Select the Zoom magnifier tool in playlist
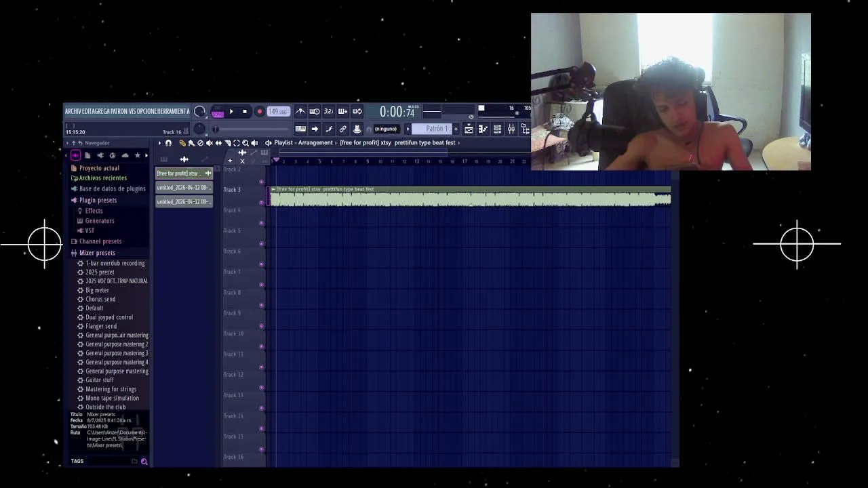Viewport: 868px width, 488px height. (x=245, y=143)
